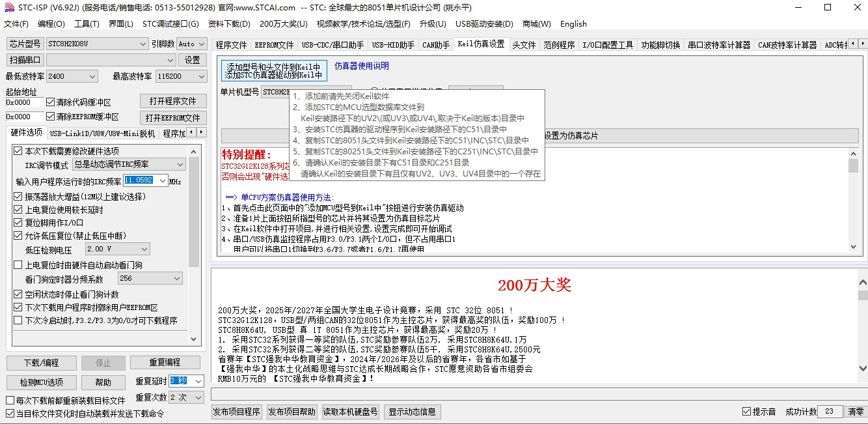Viewport: 868px width, 424px height.
Task: Toggle 上电复位使用较长延时 checkbox
Action: [18, 210]
